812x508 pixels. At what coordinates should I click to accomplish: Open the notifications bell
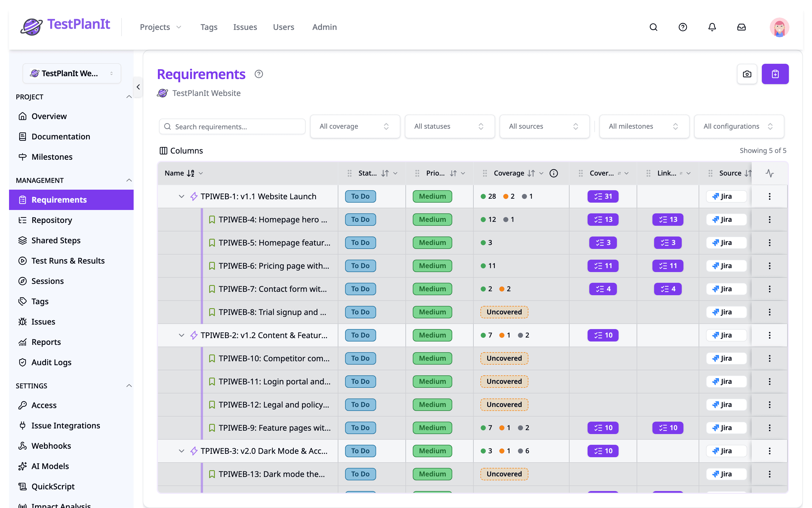tap(712, 27)
